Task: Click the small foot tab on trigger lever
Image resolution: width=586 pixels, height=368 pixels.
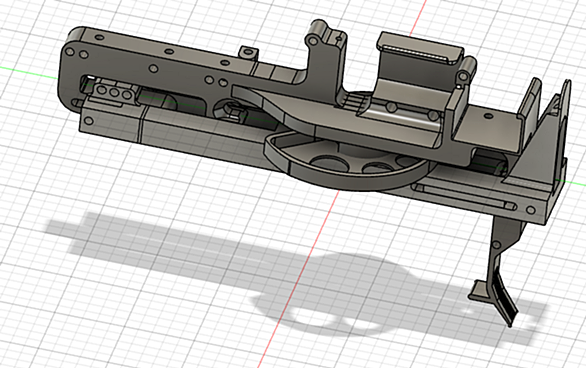Action: tap(478, 290)
